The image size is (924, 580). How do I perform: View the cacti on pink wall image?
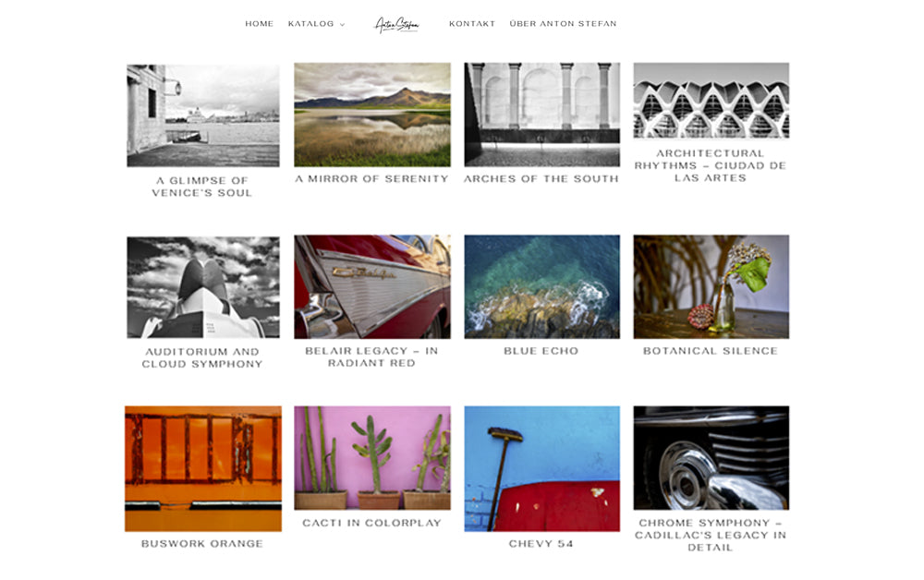click(372, 457)
